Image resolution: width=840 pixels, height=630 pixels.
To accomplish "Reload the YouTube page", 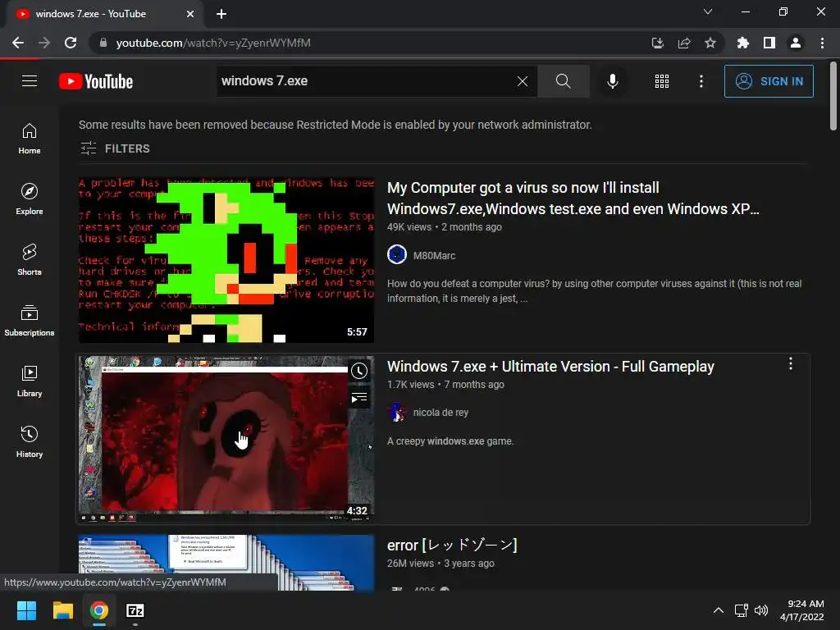I will 71,43.
